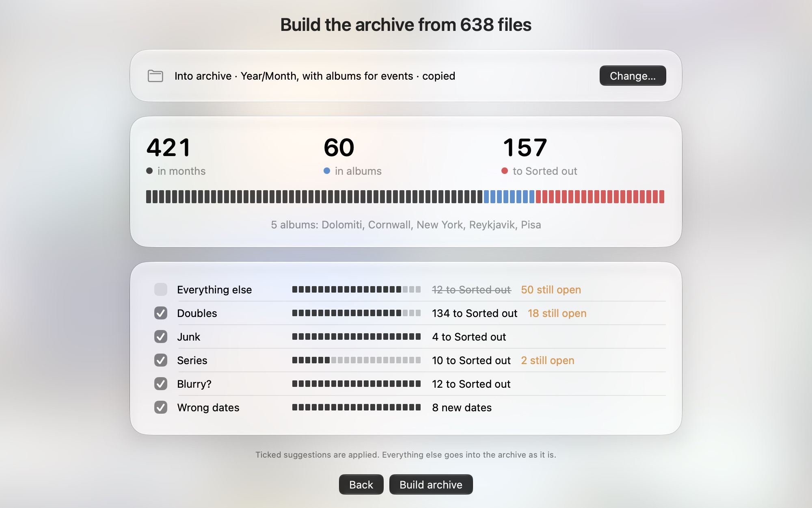Click the main segmented file distribution bar
The image size is (812, 508).
[x=405, y=197]
